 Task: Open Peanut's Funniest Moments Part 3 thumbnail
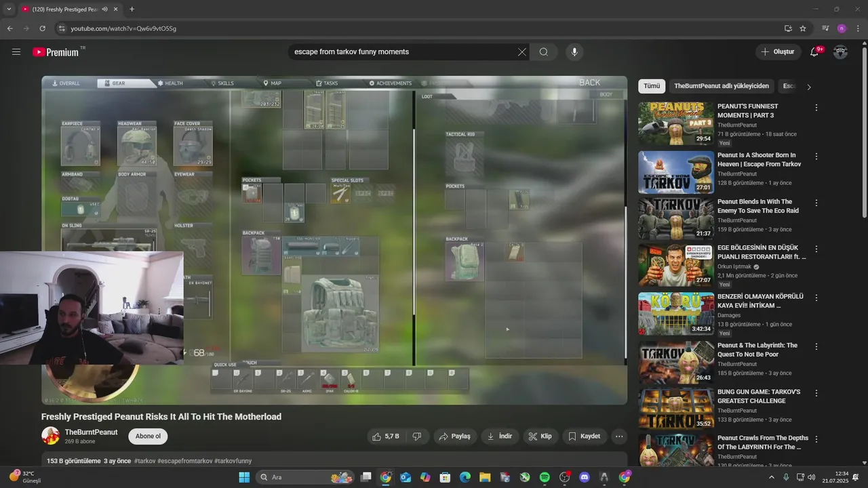[x=675, y=123]
